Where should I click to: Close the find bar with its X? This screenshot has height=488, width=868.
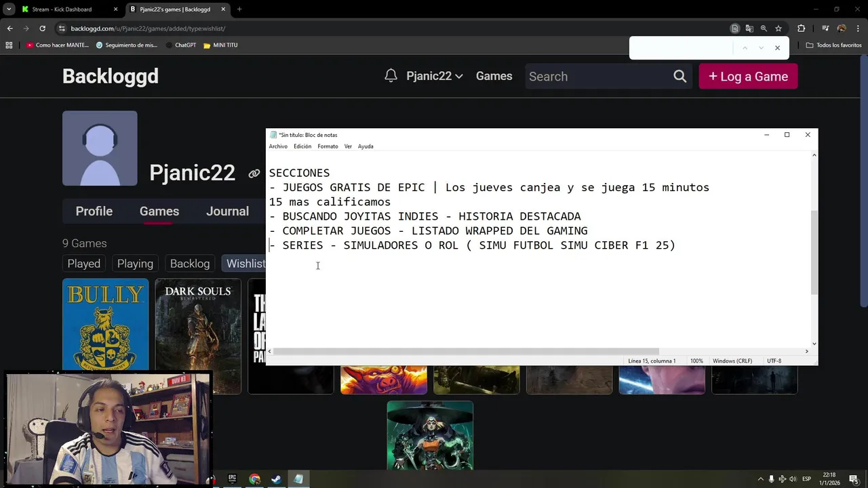click(x=777, y=48)
